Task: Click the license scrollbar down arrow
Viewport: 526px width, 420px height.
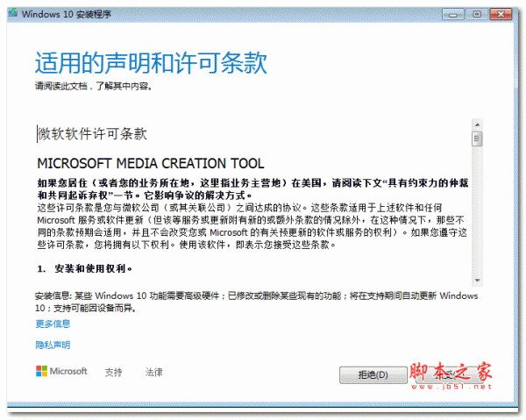Action: (478, 280)
